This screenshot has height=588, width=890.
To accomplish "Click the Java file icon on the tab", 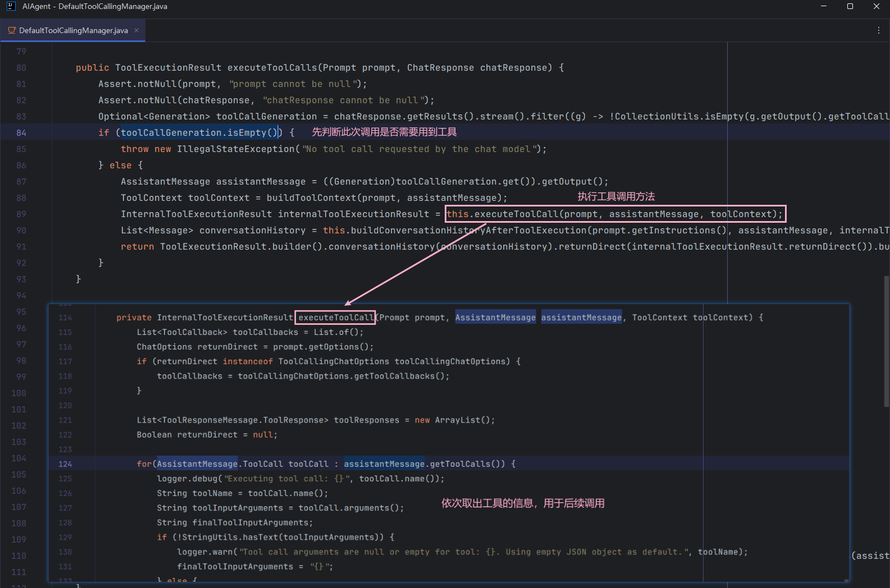I will point(12,30).
